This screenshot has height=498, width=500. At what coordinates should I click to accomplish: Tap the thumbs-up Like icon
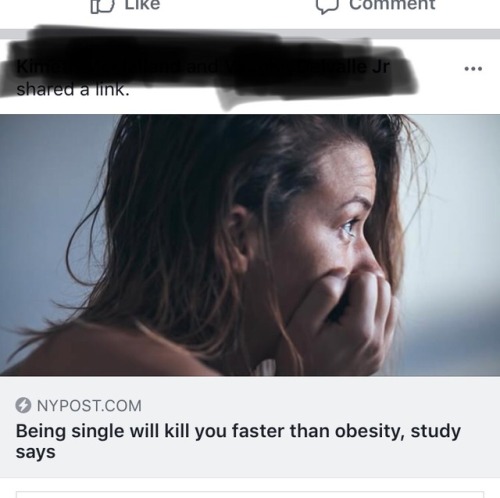click(102, 7)
